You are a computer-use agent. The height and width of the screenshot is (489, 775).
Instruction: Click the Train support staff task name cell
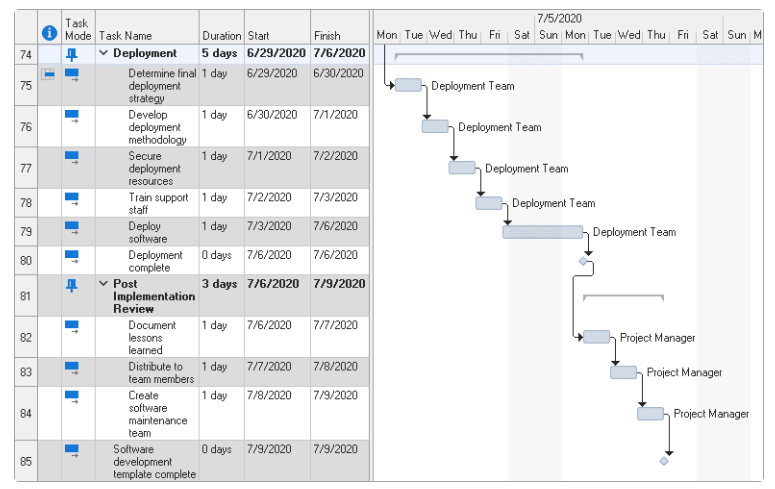(147, 203)
